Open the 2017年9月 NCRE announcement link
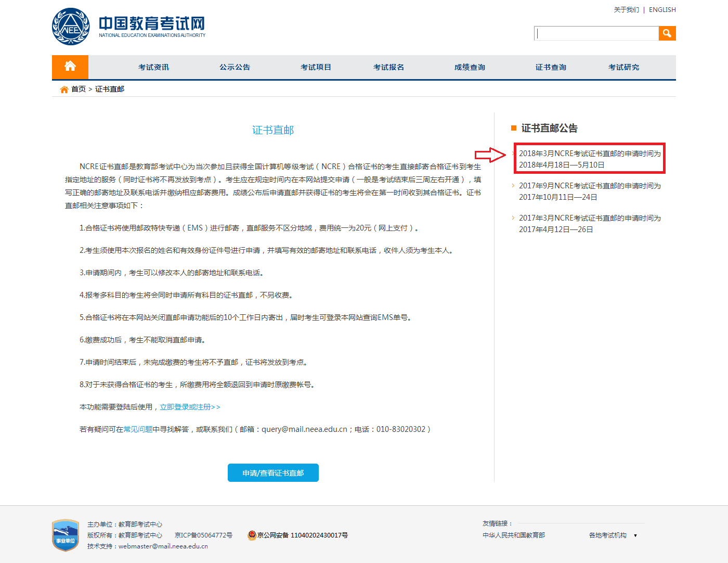Viewport: 728px width, 563px height. 589,191
